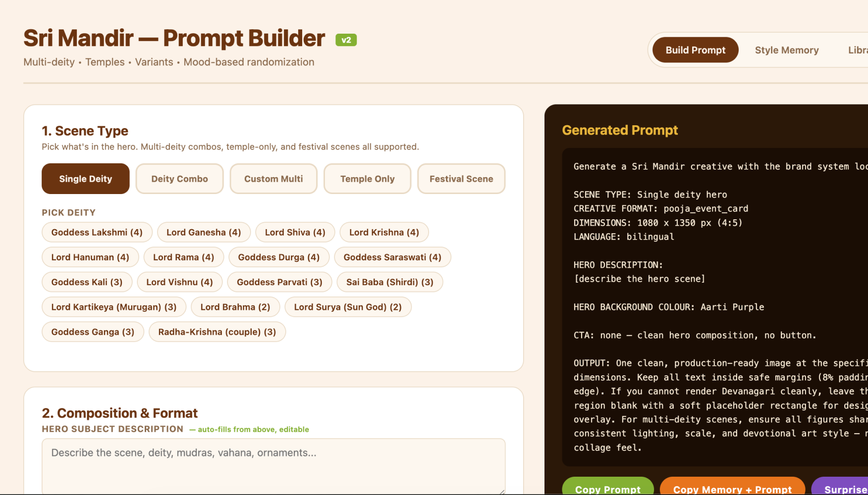Open the Build Prompt tab
Screen dimensions: 868x495
coord(695,50)
